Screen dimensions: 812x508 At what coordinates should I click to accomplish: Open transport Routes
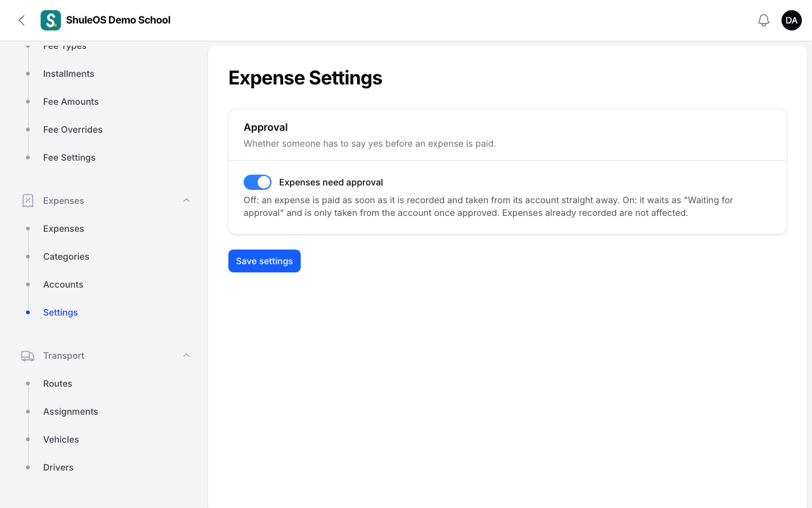click(58, 384)
